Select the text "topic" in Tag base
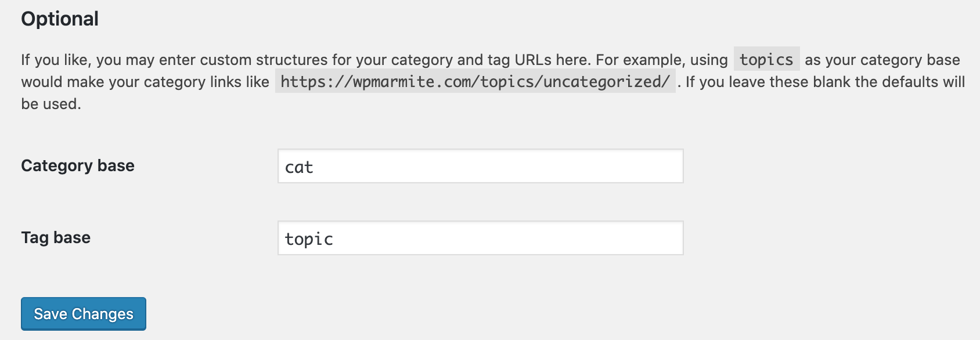The image size is (980, 340). coord(308,238)
